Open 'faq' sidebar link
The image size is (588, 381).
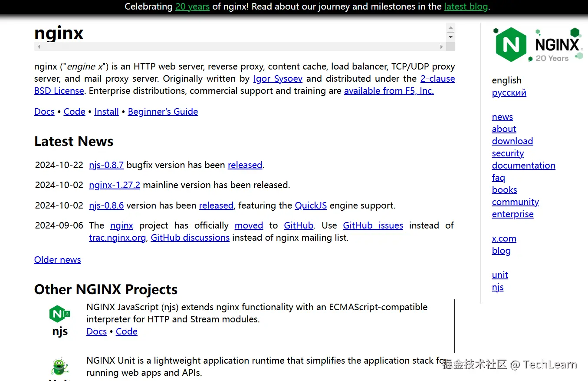499,178
